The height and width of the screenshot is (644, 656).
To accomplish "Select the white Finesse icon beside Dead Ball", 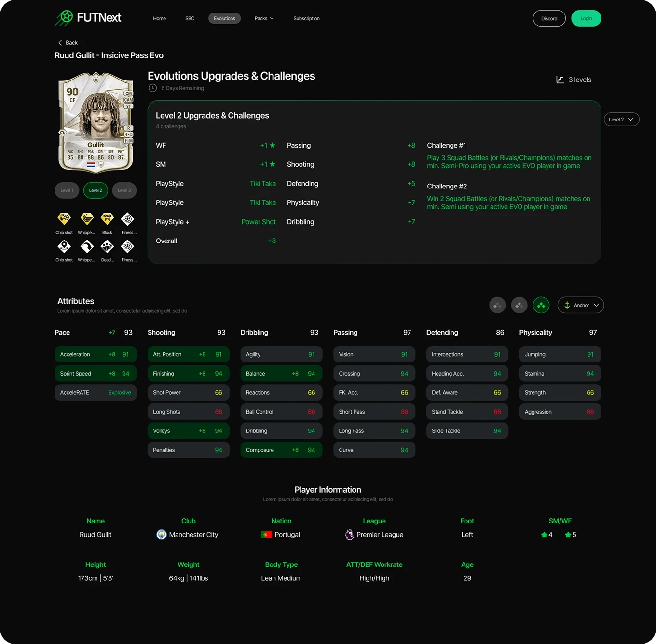I will tap(127, 246).
